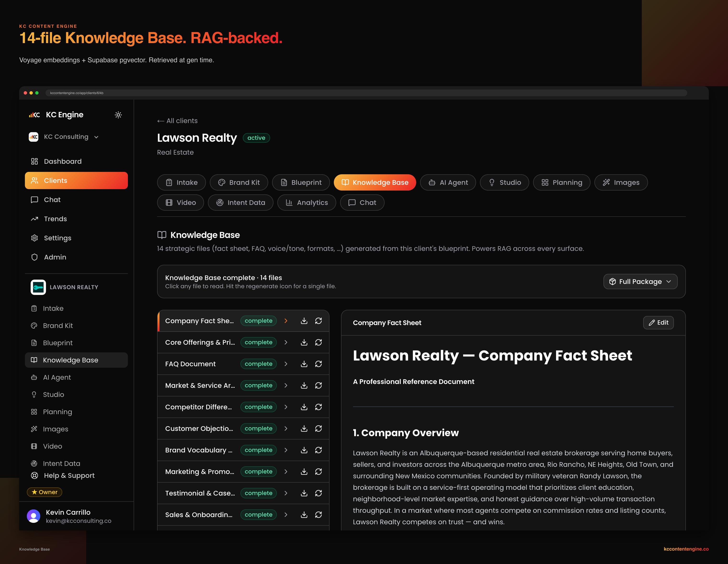728x564 pixels.
Task: Edit the Company Fact Sheet
Action: [x=658, y=322]
